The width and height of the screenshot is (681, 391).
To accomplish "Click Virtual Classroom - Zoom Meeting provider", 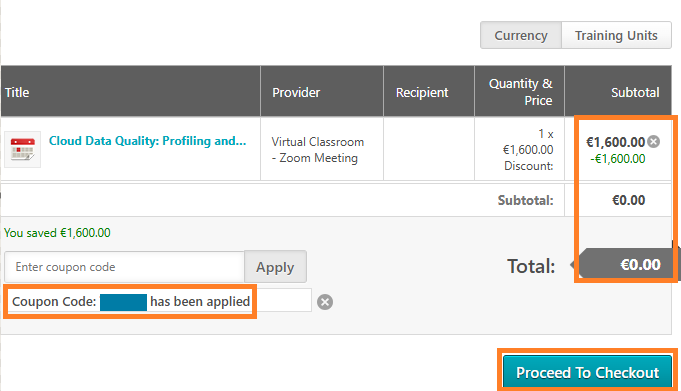I will (317, 150).
